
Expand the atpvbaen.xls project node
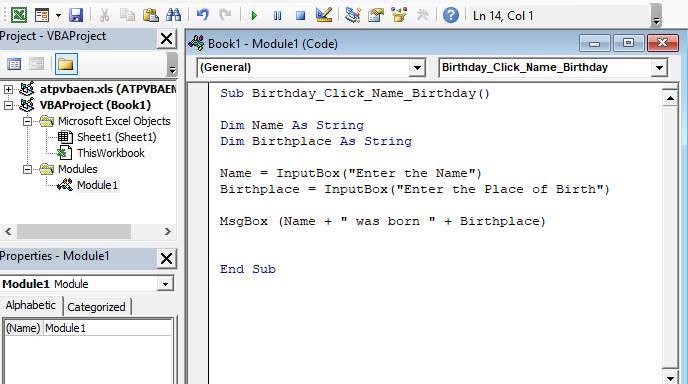(x=8, y=89)
